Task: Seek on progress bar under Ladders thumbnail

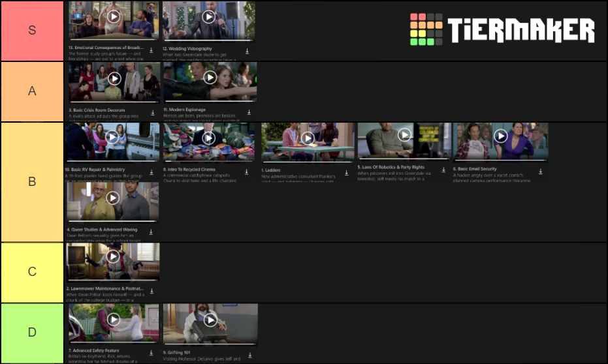Action: point(308,162)
